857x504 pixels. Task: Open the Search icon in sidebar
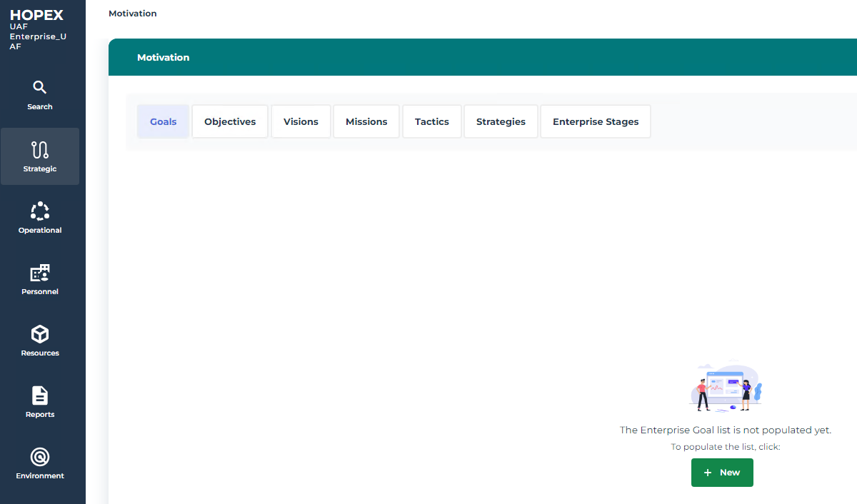click(x=40, y=88)
